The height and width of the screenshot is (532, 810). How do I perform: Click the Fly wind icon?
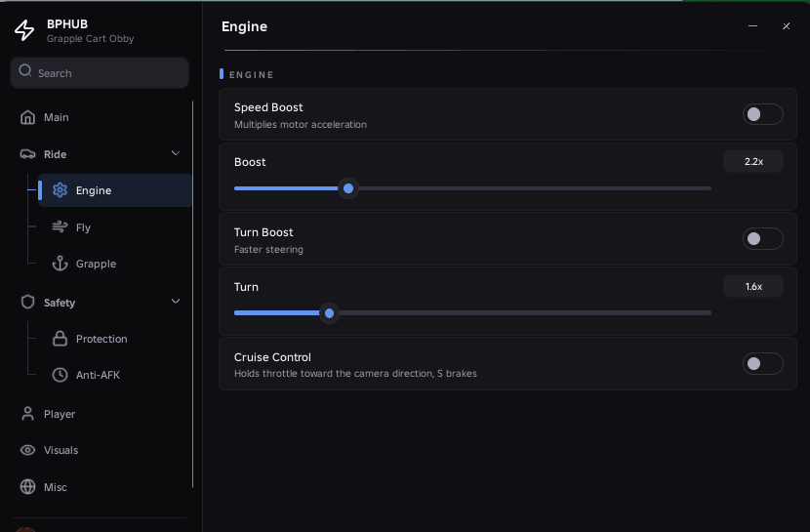pyautogui.click(x=60, y=226)
